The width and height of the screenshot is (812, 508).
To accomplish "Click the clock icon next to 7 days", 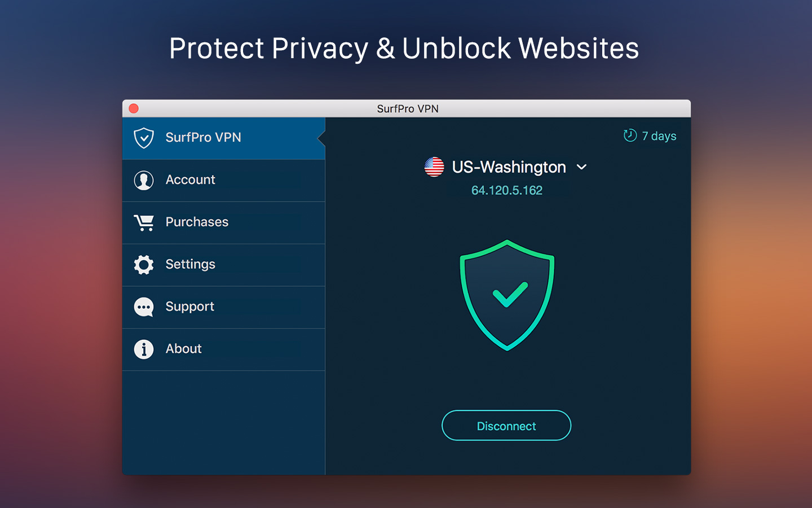I will pos(630,135).
